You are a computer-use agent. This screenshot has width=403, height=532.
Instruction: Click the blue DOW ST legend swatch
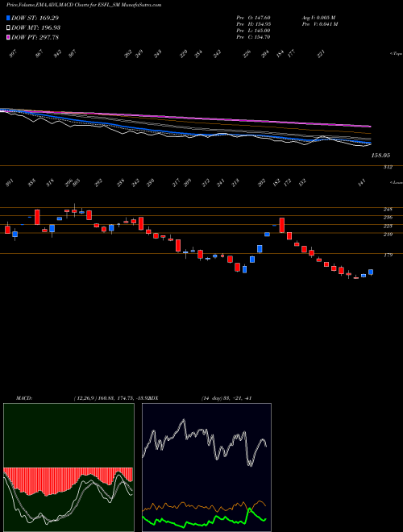point(8,18)
